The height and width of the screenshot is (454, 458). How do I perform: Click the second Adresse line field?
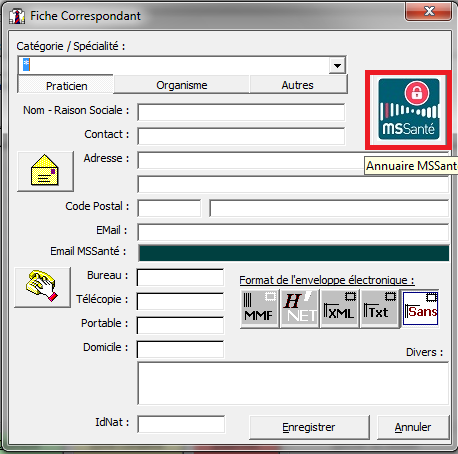(x=293, y=184)
